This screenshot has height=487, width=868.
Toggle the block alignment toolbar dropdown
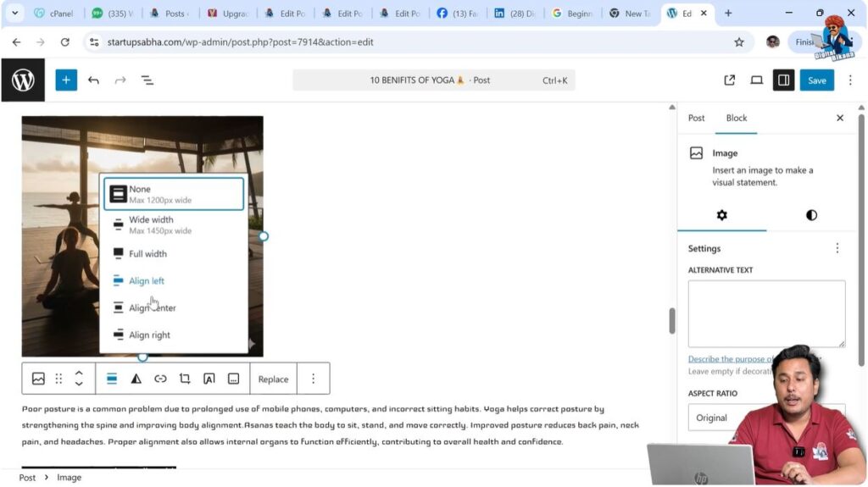(112, 379)
